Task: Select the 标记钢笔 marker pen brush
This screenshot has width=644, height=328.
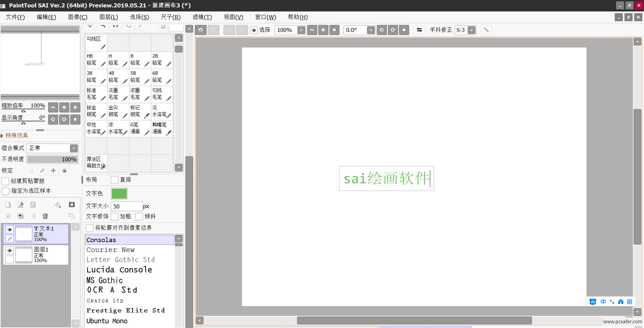Action: point(140,111)
